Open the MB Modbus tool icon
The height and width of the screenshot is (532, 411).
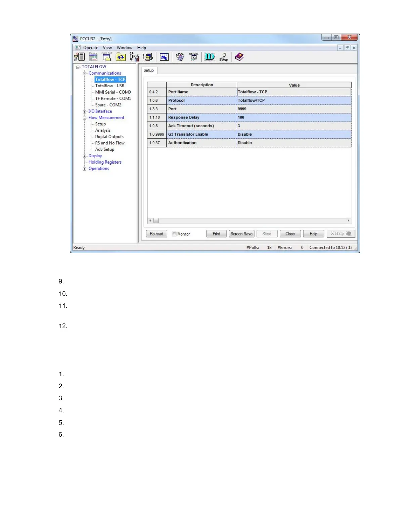164,57
